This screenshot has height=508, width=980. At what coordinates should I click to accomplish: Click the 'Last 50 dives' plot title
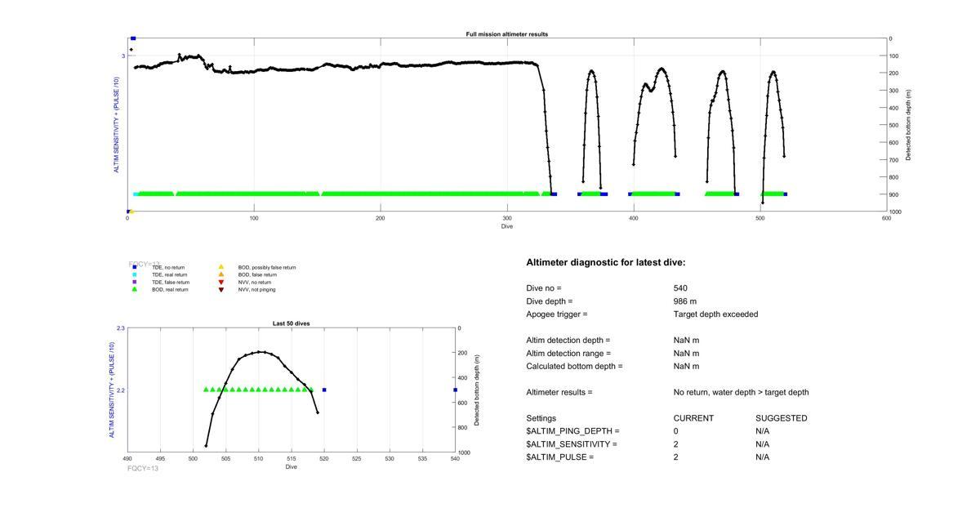(291, 323)
